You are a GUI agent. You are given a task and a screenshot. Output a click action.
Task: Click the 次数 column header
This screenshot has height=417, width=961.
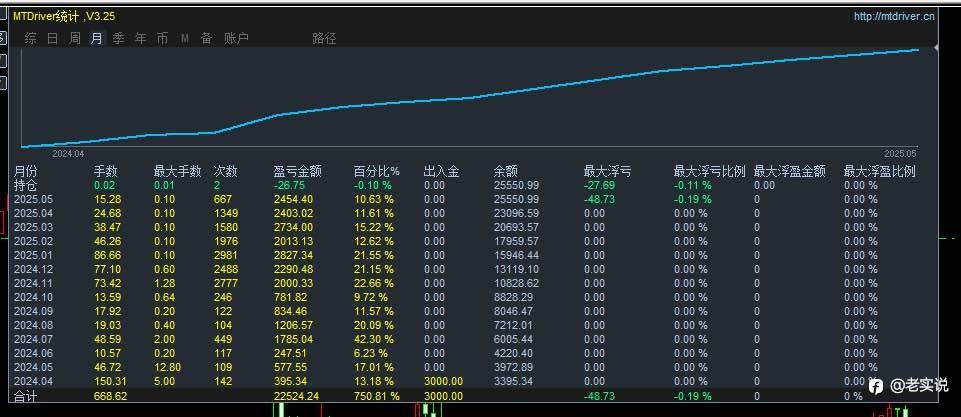tap(225, 172)
